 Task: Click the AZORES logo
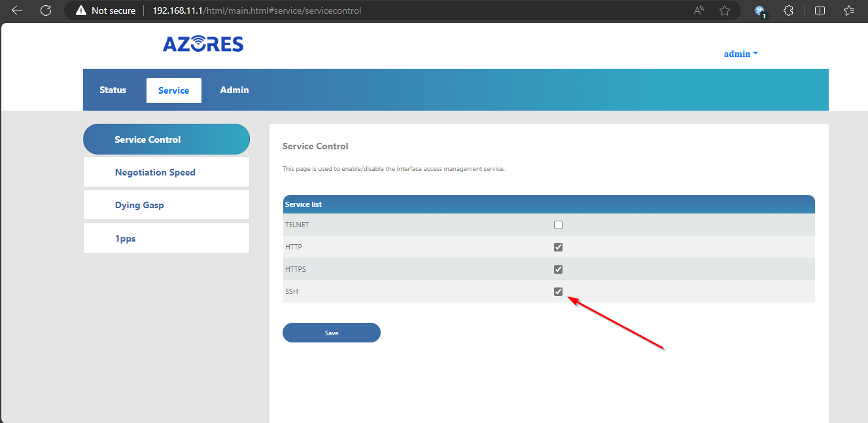pyautogui.click(x=203, y=44)
